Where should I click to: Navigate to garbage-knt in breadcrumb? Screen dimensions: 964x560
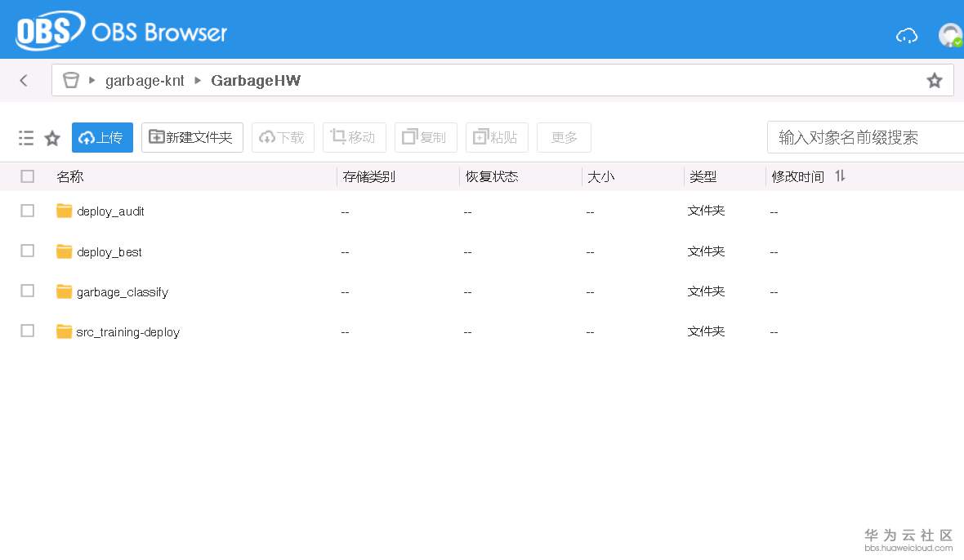[x=145, y=81]
